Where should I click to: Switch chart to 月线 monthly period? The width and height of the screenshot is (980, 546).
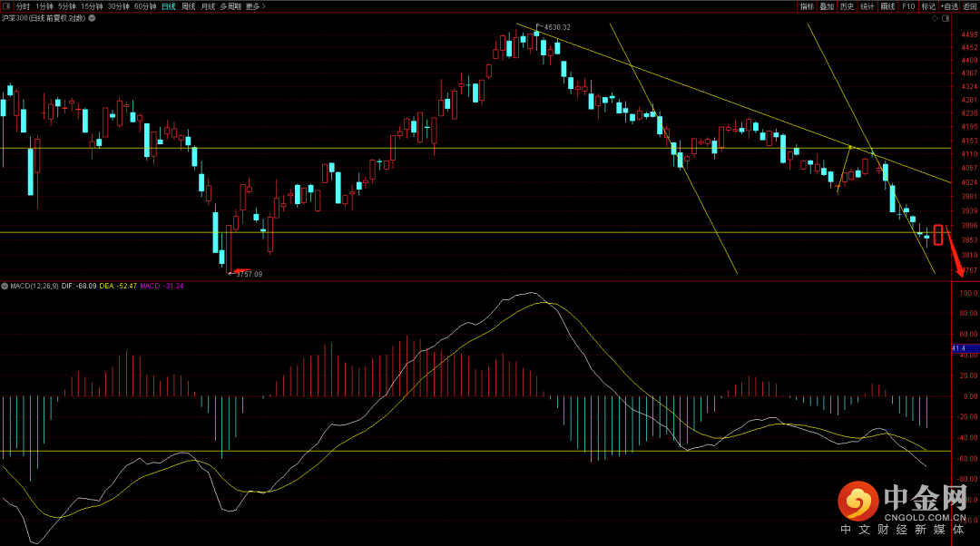point(208,6)
